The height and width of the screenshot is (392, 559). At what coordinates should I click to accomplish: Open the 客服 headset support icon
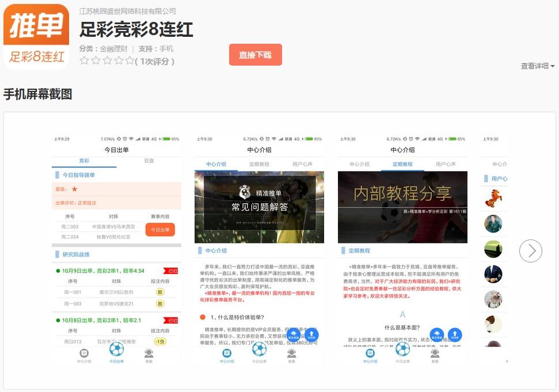pos(148,353)
